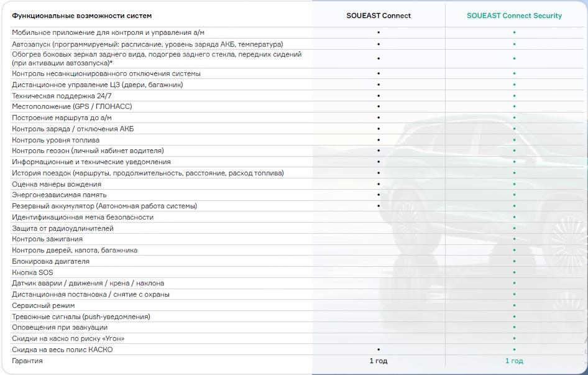Click "Контроль заряда / отключения АКБ" text
This screenshot has width=588, height=375.
pos(73,129)
